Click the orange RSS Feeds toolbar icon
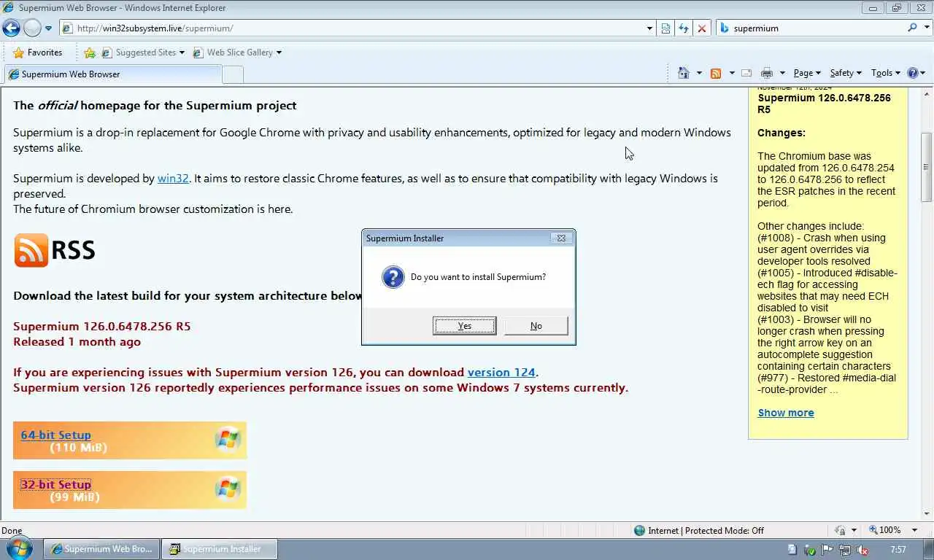This screenshot has height=560, width=934. pos(716,73)
